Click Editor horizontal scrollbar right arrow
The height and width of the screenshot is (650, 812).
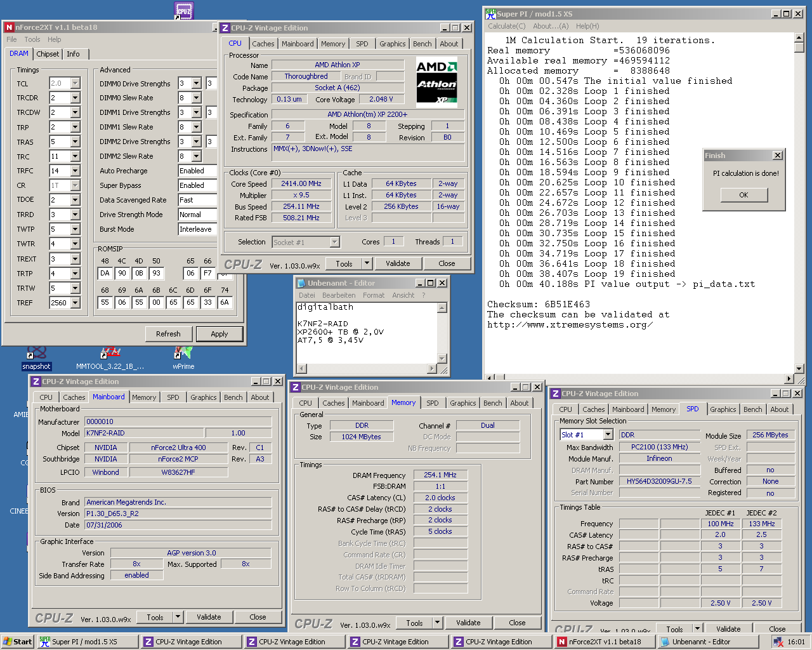pos(432,368)
